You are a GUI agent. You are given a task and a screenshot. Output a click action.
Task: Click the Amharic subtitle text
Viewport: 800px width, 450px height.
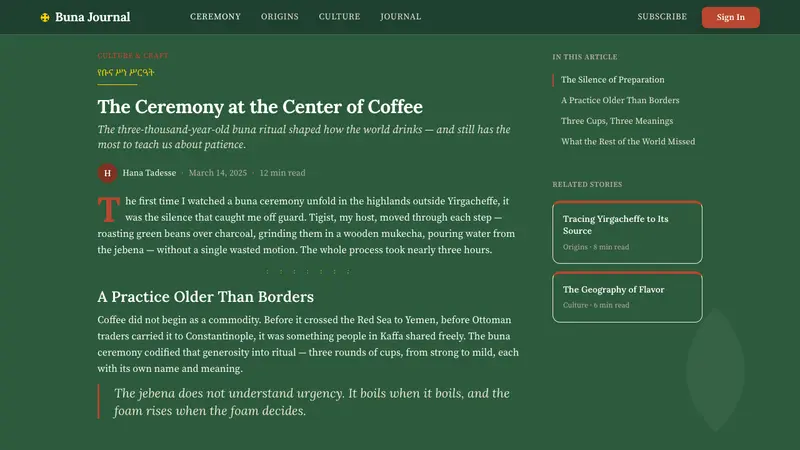(x=126, y=72)
